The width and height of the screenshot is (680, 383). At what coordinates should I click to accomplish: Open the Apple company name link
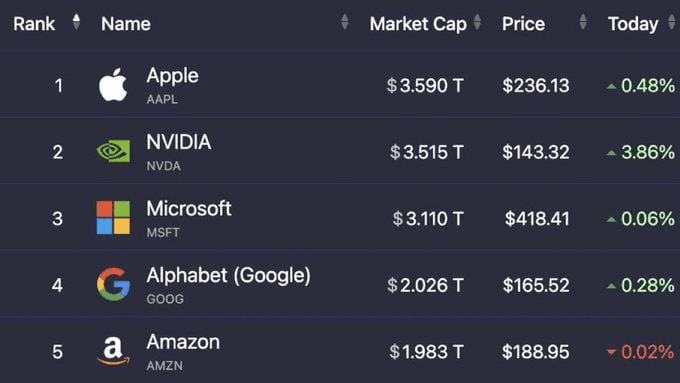pos(173,76)
